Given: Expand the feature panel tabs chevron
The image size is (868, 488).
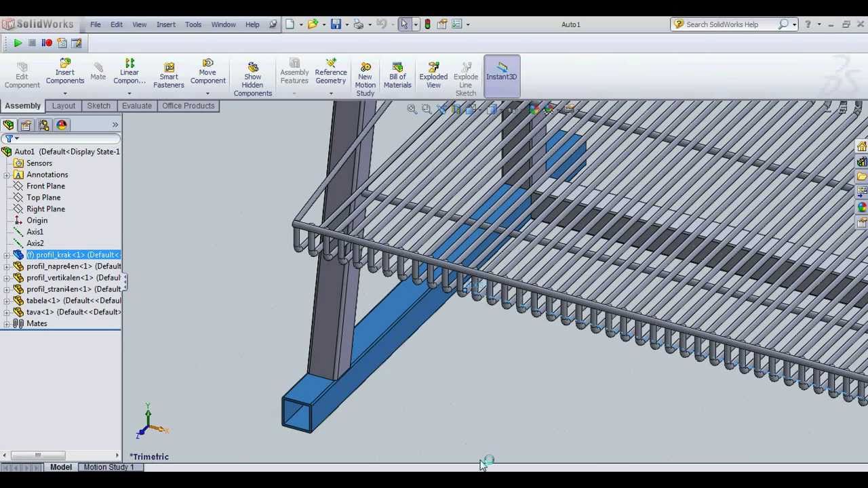Looking at the screenshot, I should [x=115, y=125].
